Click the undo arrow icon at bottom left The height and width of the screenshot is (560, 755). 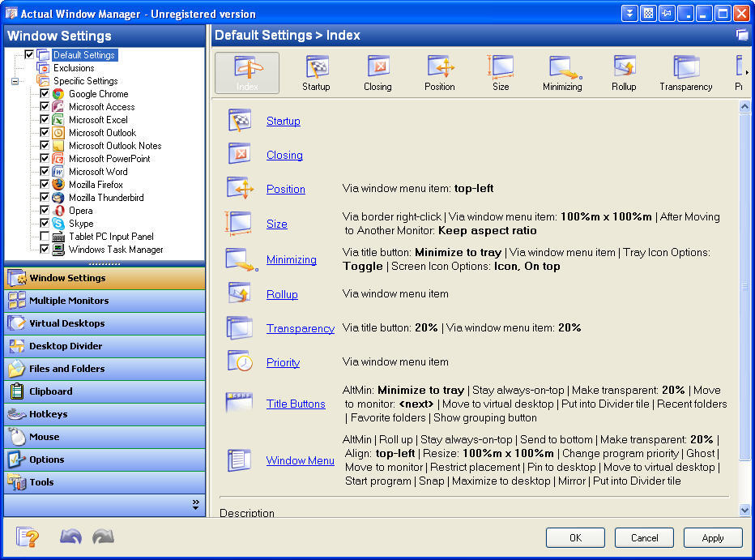70,536
